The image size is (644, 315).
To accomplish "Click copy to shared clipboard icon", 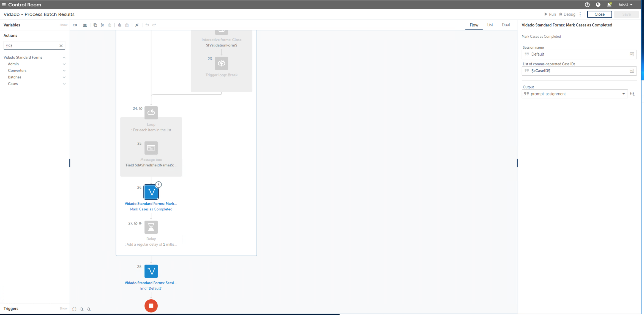I will [120, 25].
